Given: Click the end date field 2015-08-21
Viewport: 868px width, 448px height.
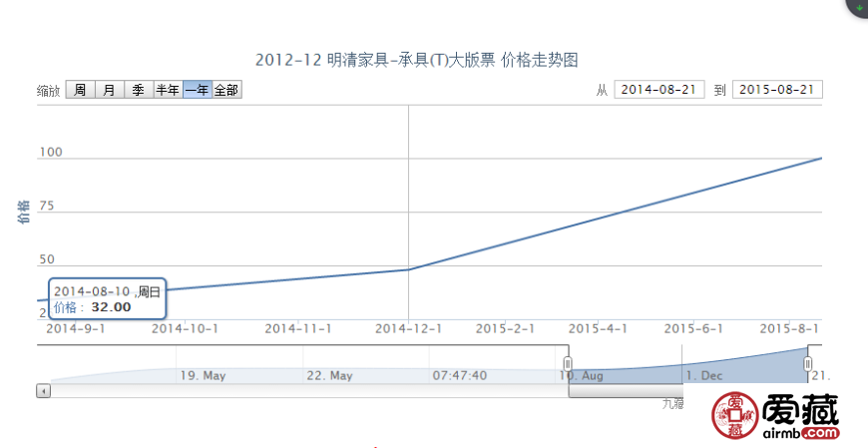Looking at the screenshot, I should (x=777, y=90).
